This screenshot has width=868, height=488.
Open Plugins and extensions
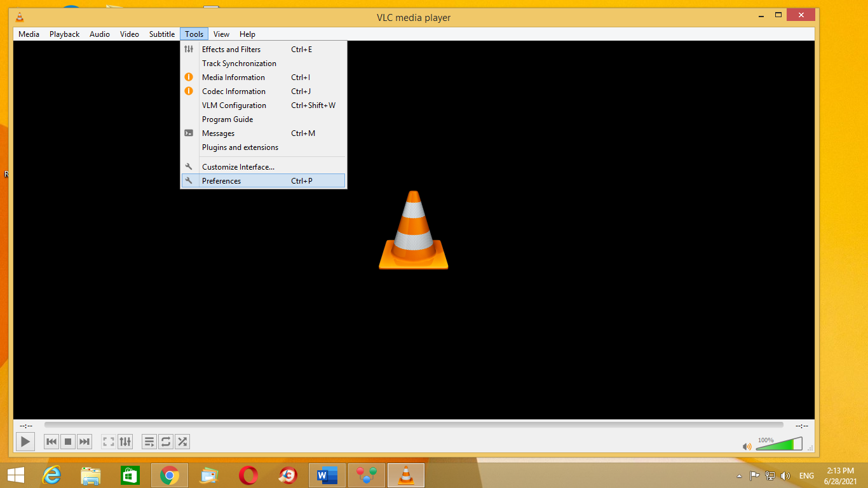click(264, 147)
